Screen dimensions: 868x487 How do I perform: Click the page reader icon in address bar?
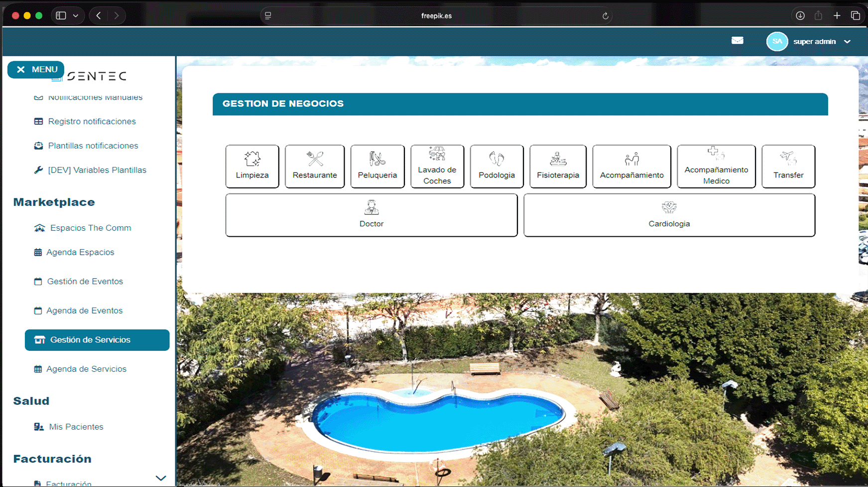coord(268,16)
